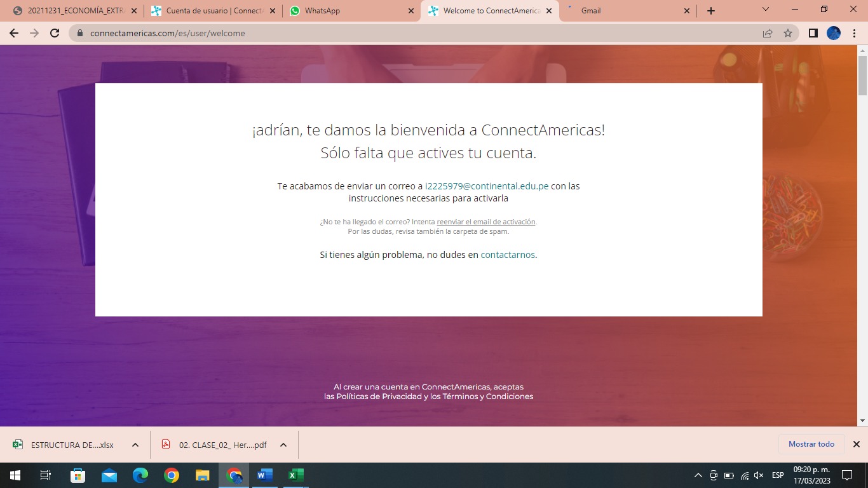Click the padlock site info icon
Image resolution: width=868 pixels, height=488 pixels.
point(80,33)
